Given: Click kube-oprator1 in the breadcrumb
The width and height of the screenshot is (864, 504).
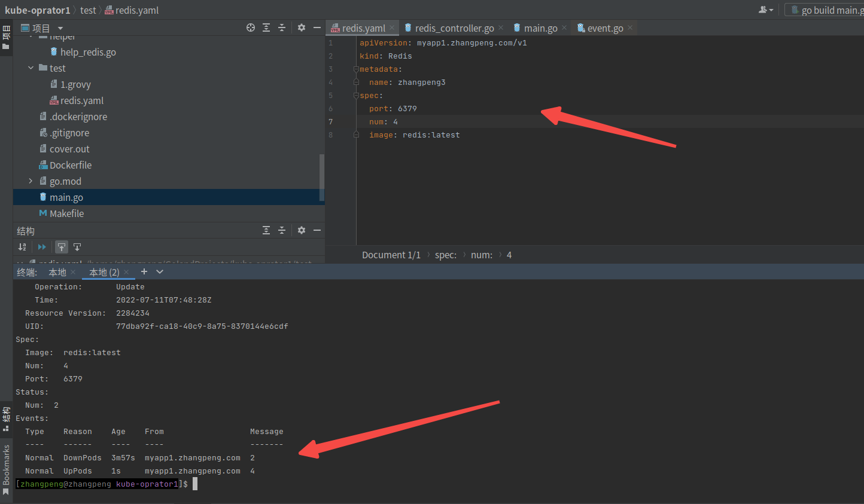Looking at the screenshot, I should (37, 10).
